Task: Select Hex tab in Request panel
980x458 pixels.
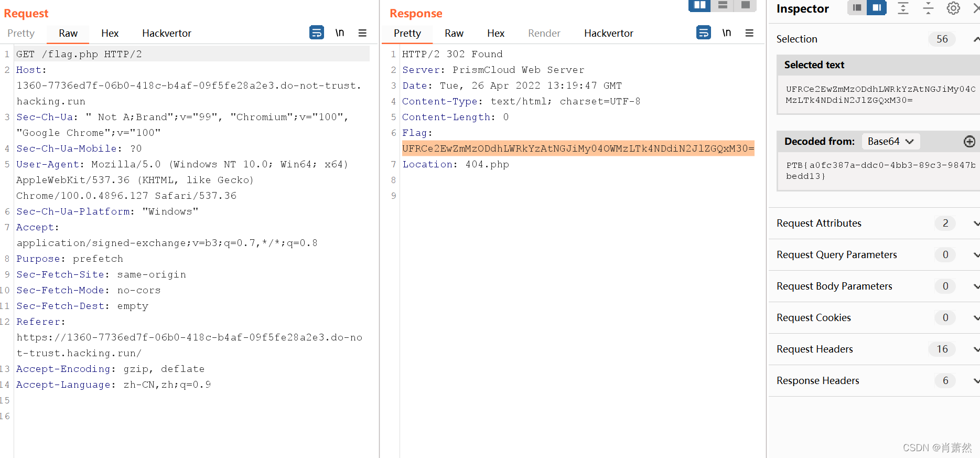Action: point(110,33)
